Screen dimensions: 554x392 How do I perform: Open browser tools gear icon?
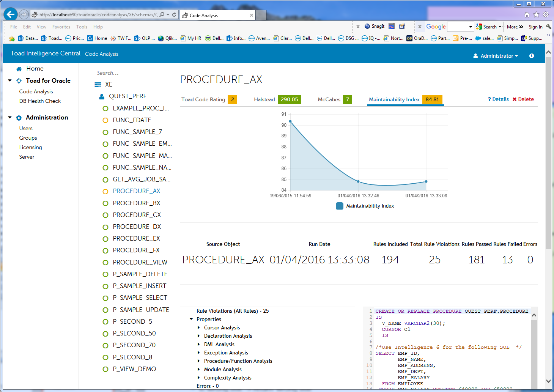point(546,14)
